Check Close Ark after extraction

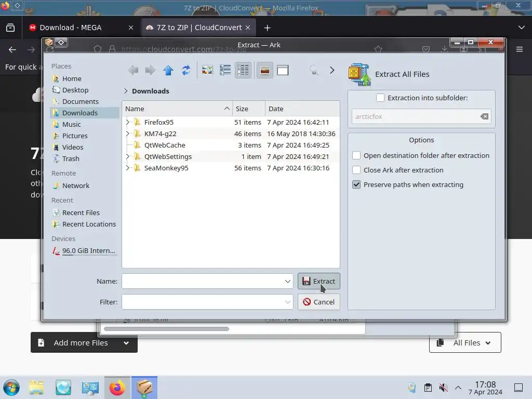click(x=356, y=170)
